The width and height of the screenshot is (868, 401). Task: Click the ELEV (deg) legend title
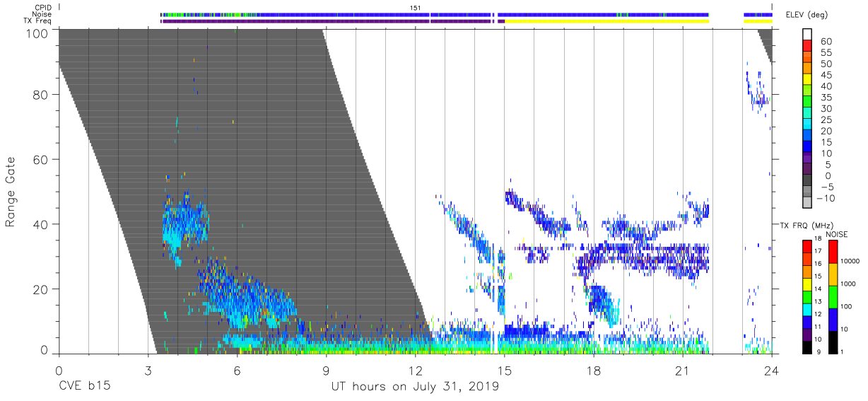(x=807, y=15)
